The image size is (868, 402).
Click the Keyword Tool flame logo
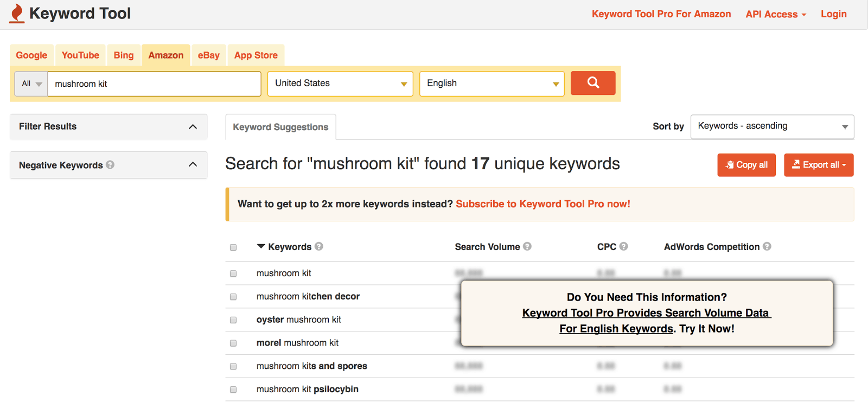pos(17,14)
